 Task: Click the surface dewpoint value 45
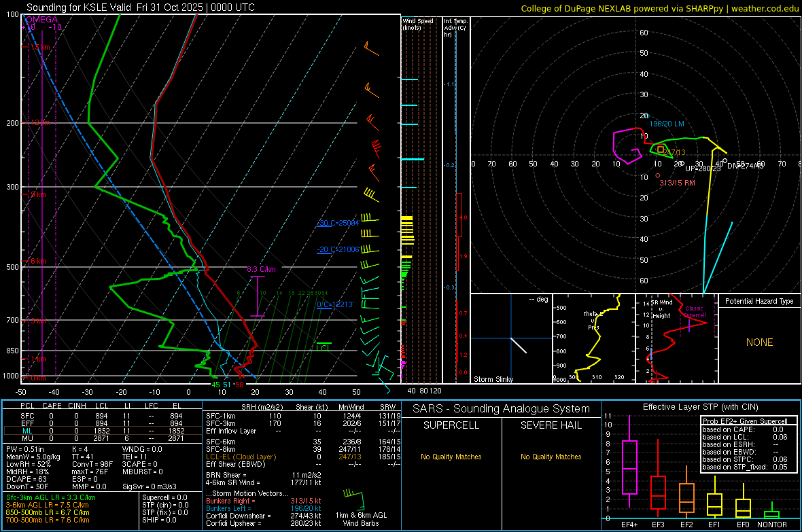pyautogui.click(x=215, y=385)
